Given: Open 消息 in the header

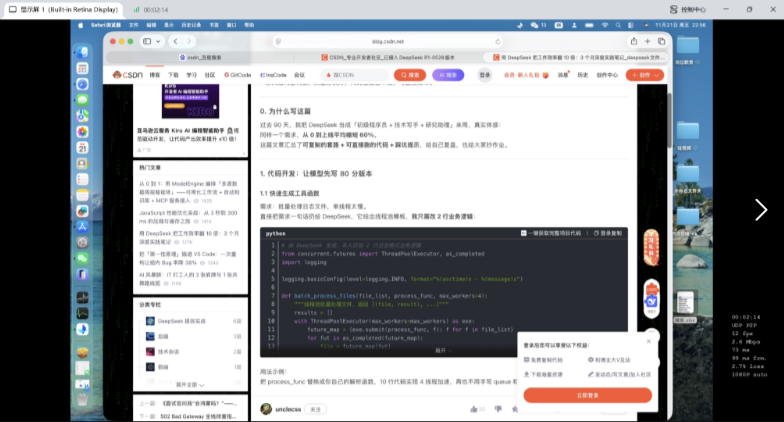Looking at the screenshot, I should [563, 75].
